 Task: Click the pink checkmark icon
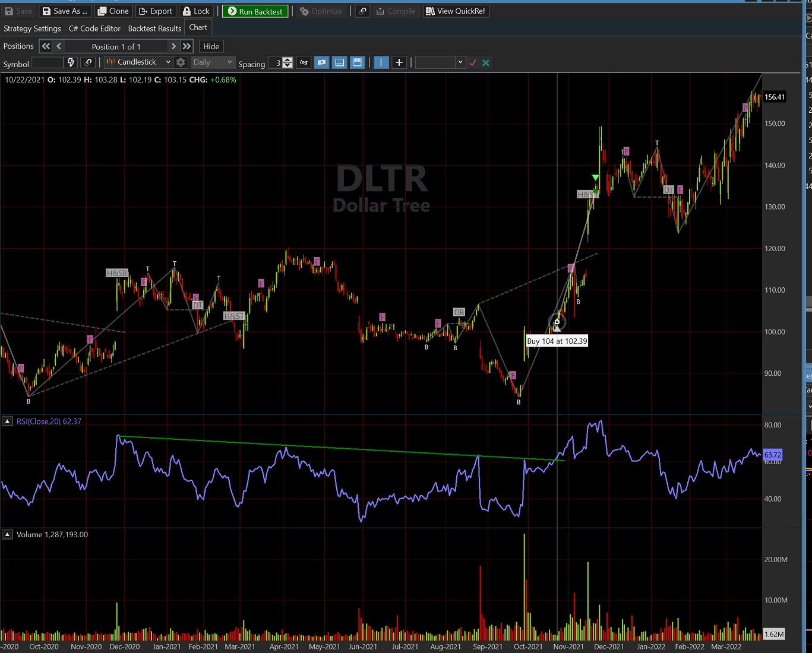(x=473, y=62)
